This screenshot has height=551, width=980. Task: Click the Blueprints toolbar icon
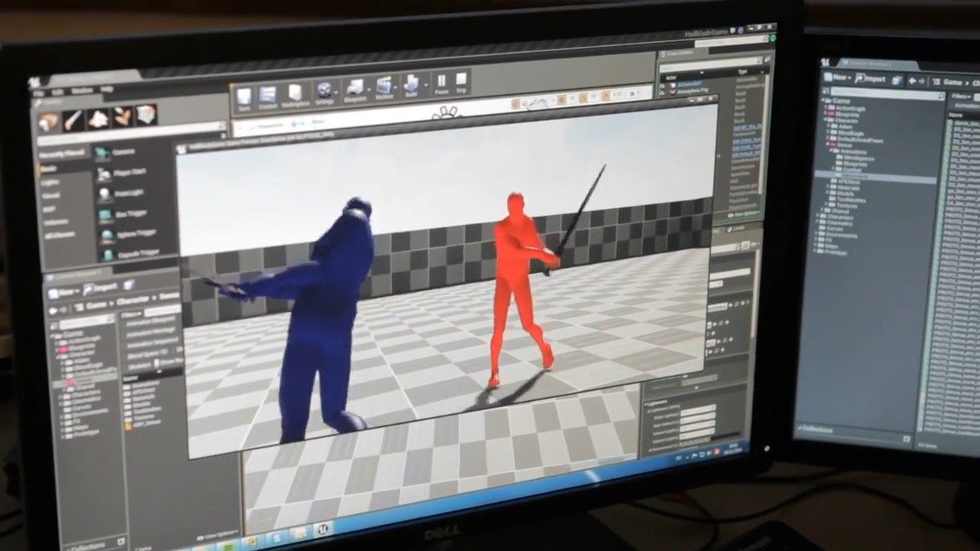click(354, 91)
